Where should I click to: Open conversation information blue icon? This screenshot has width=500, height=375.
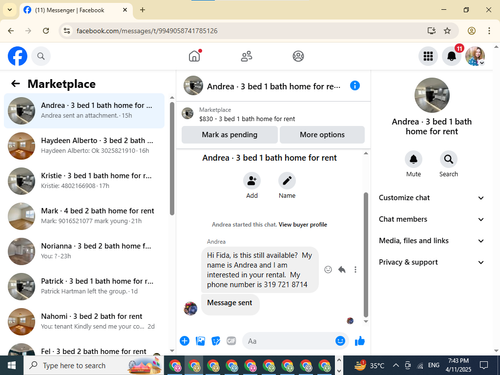(355, 86)
